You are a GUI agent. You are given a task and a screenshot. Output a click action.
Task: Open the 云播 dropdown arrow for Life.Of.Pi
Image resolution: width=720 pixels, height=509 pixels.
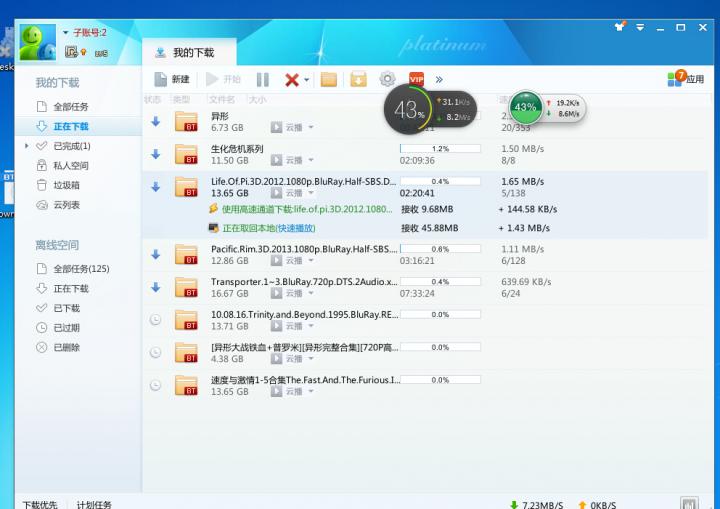311,193
